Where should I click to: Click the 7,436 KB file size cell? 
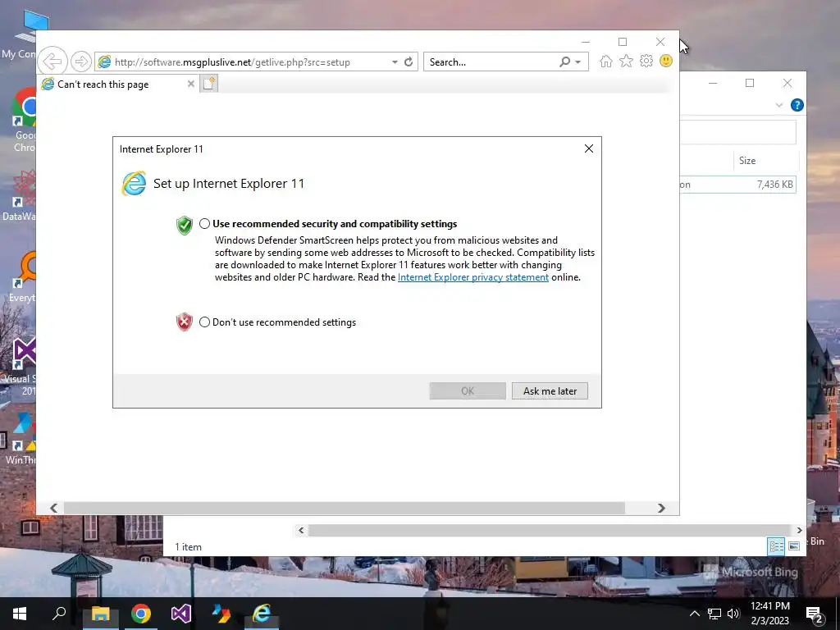(x=774, y=185)
